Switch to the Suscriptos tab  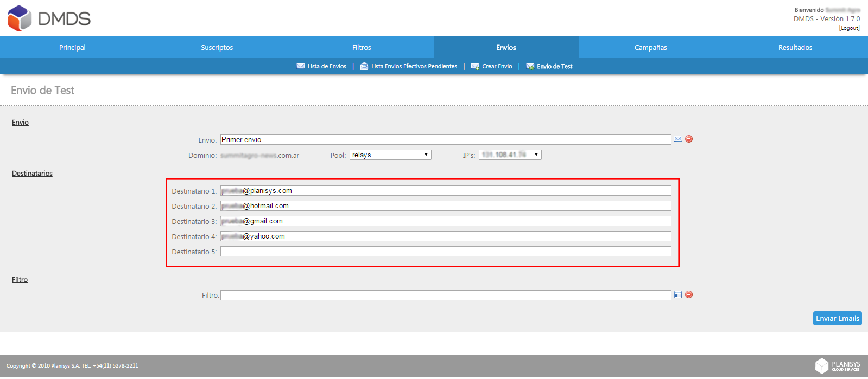coord(217,48)
